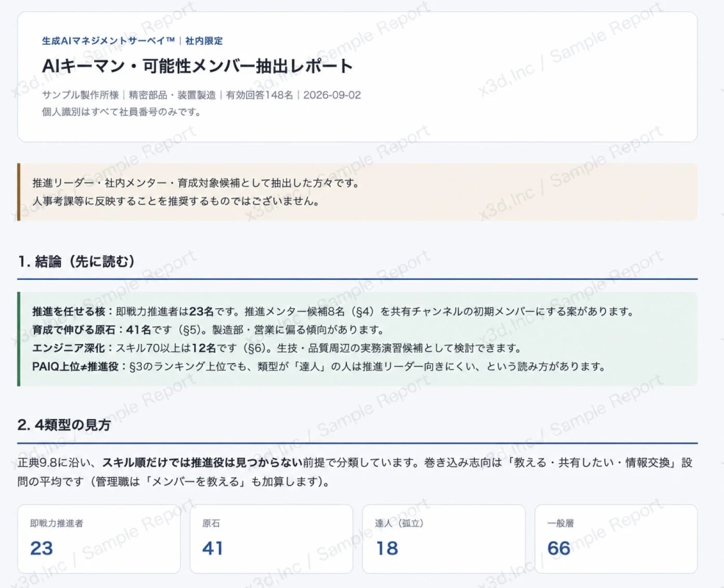Click the paragraph starting 正典9.8に沿い
This screenshot has height=588, width=724.
click(355, 472)
